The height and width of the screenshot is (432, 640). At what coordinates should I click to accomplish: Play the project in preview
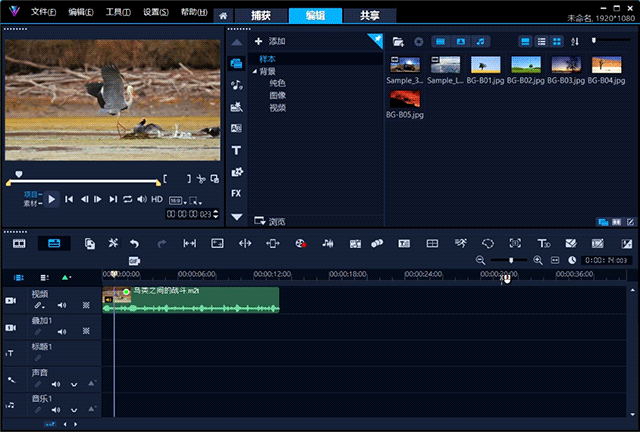coord(51,199)
